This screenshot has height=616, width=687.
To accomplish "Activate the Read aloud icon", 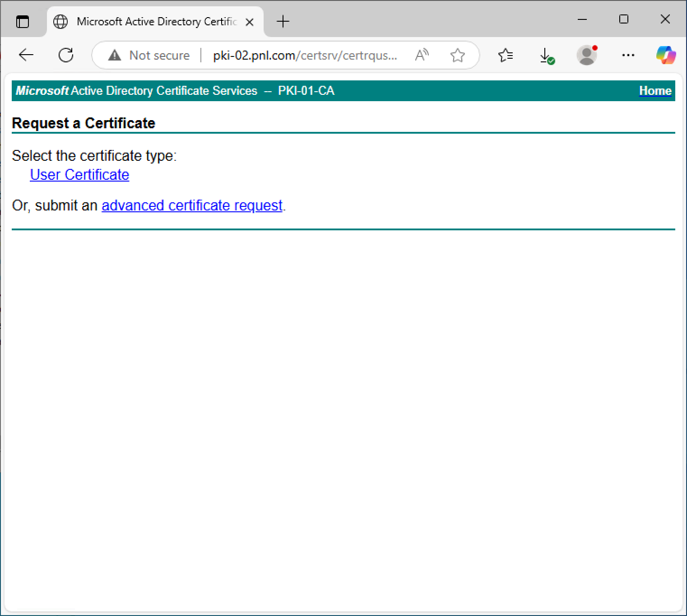I will 422,55.
